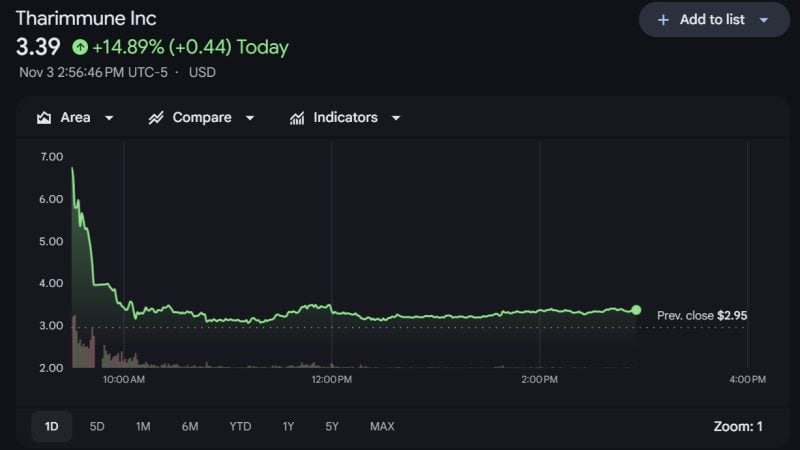Screen dimensions: 800x450
Task: Click the Indicators bar chart icon
Action: pos(297,118)
